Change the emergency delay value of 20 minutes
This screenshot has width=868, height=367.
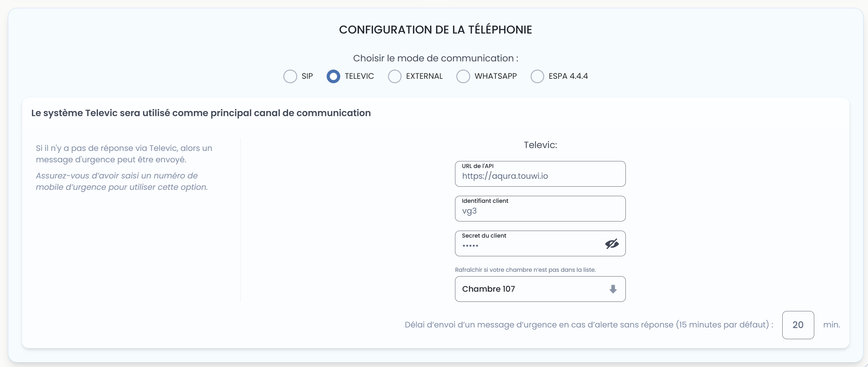[798, 325]
